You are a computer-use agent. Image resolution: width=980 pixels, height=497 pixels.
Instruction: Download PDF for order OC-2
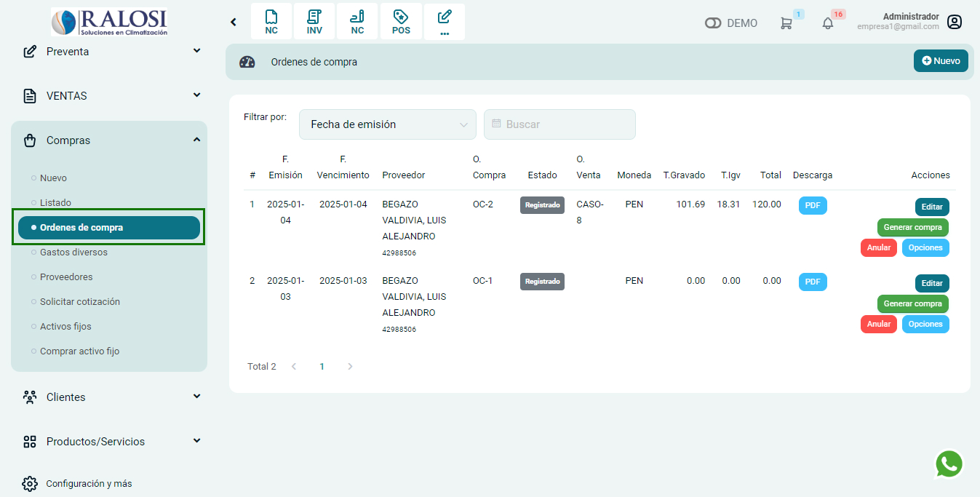(813, 206)
